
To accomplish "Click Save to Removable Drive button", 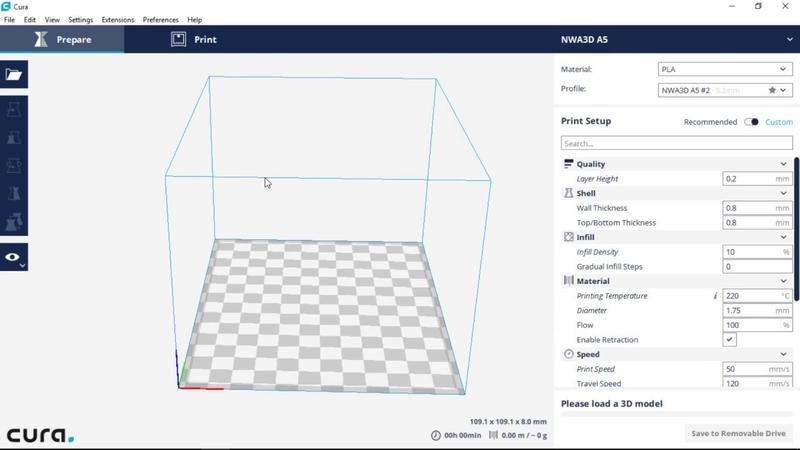I will (x=739, y=433).
